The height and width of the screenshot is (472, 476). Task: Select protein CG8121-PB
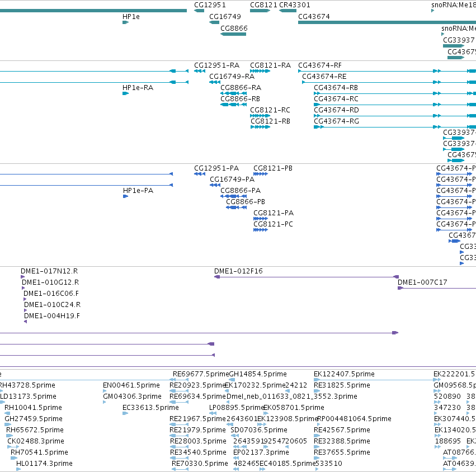pyautogui.click(x=273, y=168)
